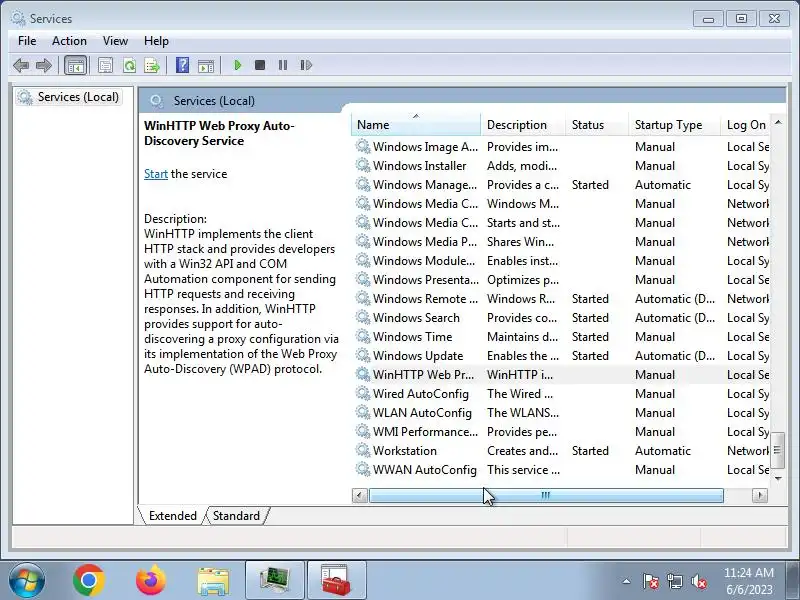The height and width of the screenshot is (600, 800).
Task: Select the Windows Remote ... service
Action: pyautogui.click(x=561, y=298)
